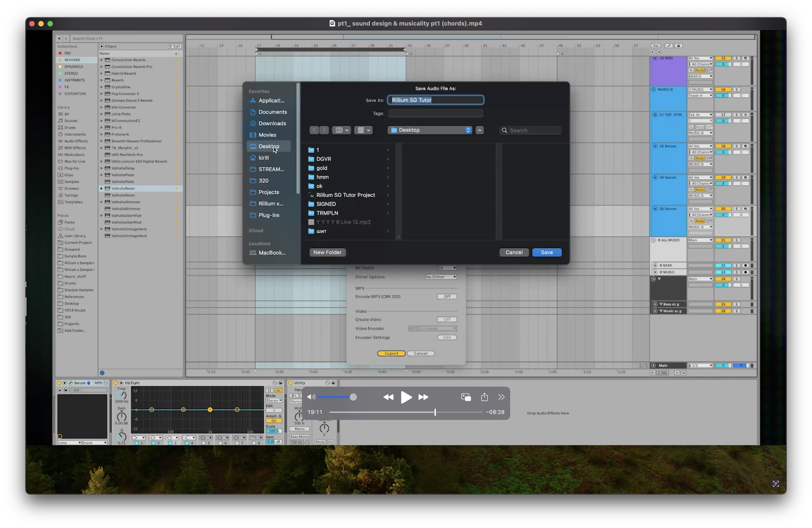The image size is (812, 528).
Task: Click the Filters button in Ableton's browser
Action: pyautogui.click(x=108, y=47)
